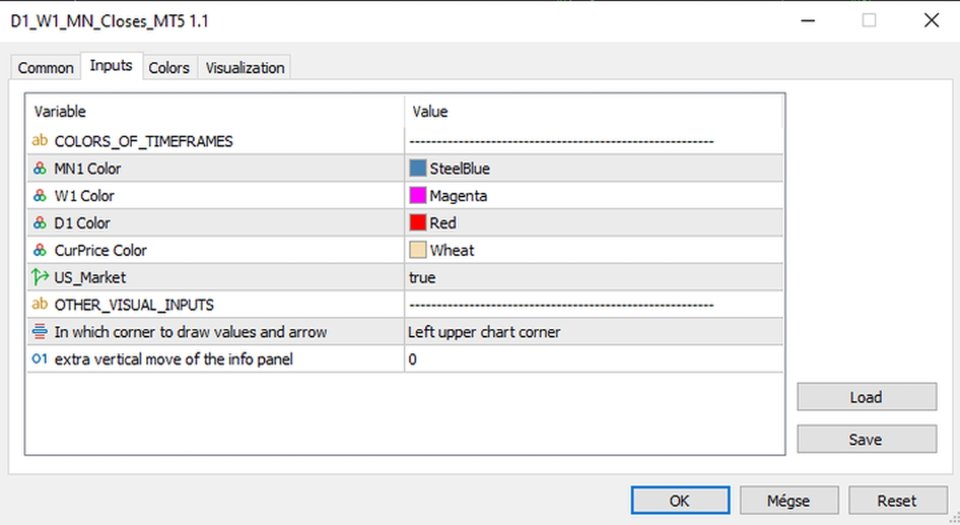Image resolution: width=960 pixels, height=525 pixels.
Task: Click the enum icon beside corner setting
Action: click(40, 332)
